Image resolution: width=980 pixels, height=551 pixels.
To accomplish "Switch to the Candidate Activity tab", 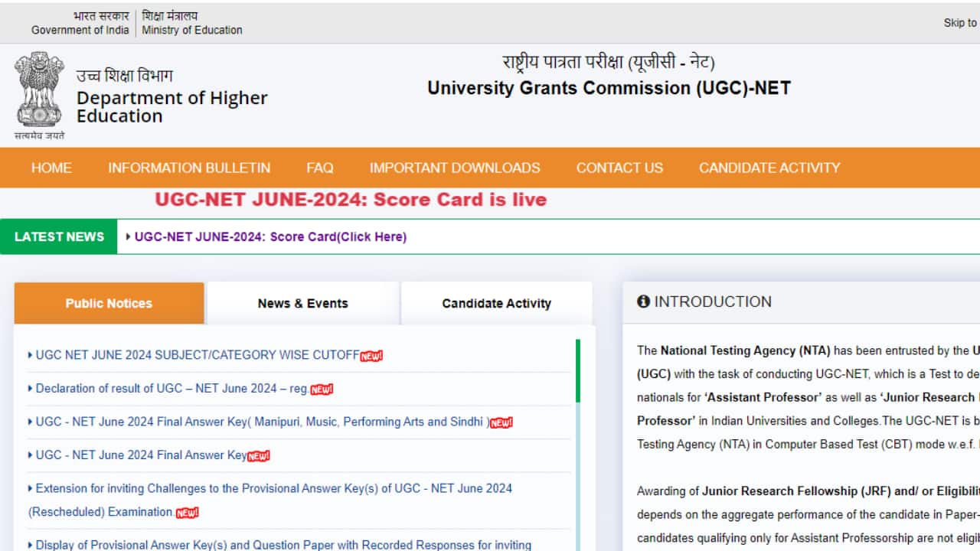I will coord(497,303).
